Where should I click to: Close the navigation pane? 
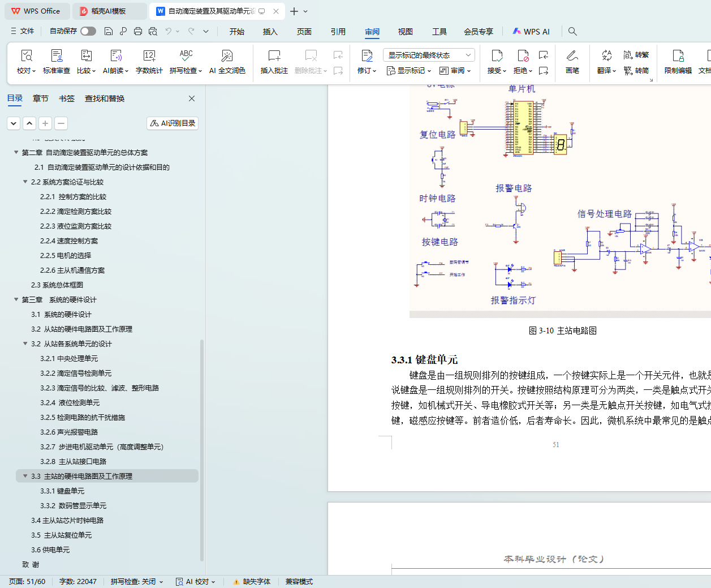pos(192,98)
